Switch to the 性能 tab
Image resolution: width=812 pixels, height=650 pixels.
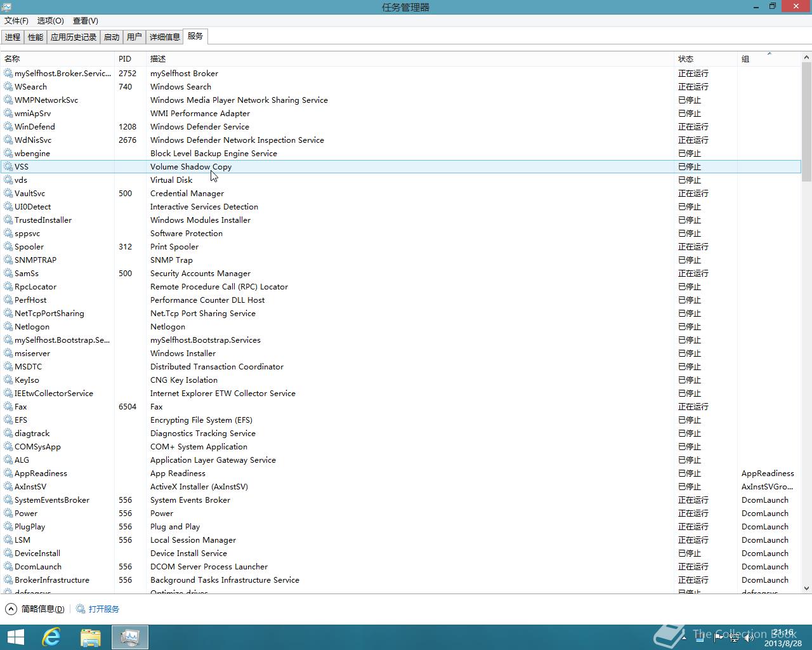[36, 37]
